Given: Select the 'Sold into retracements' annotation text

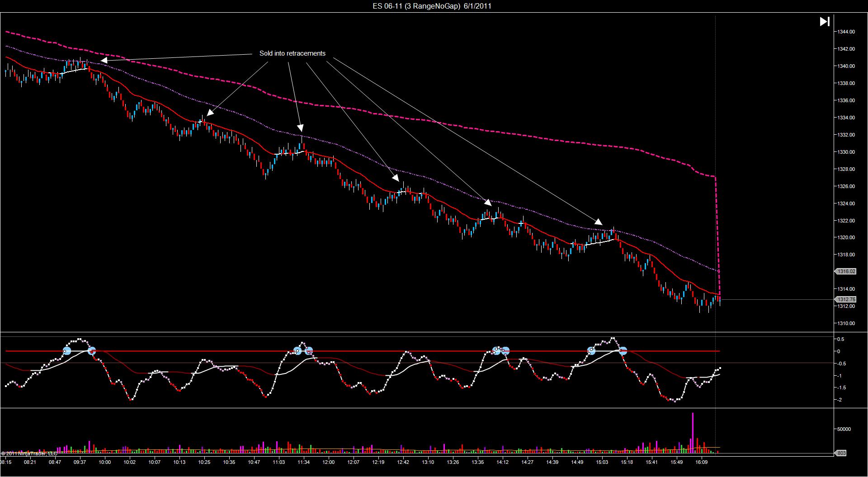Looking at the screenshot, I should point(292,53).
